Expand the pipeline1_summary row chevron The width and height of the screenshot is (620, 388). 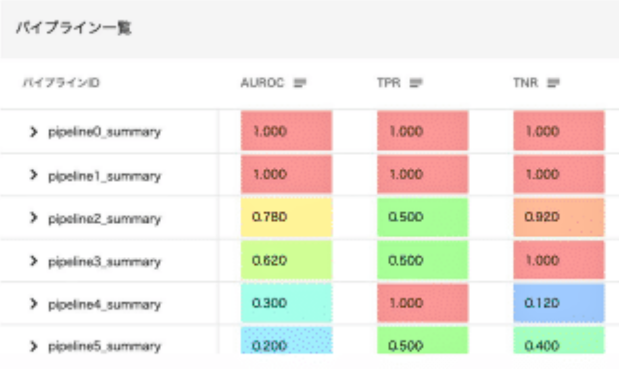(34, 175)
